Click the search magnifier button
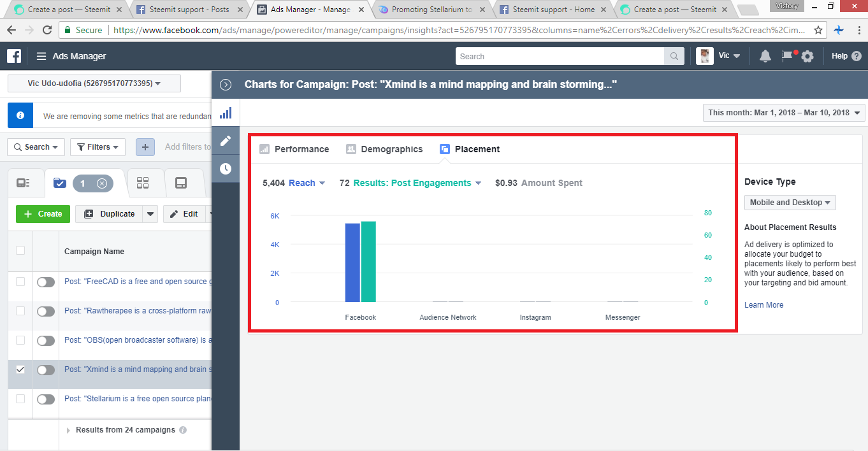The width and height of the screenshot is (868, 451). click(x=674, y=56)
